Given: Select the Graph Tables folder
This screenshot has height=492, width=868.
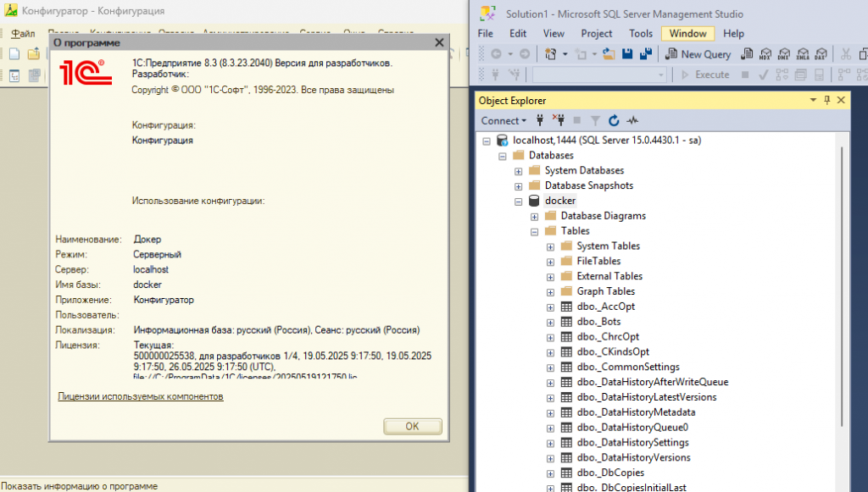Looking at the screenshot, I should click(x=605, y=290).
